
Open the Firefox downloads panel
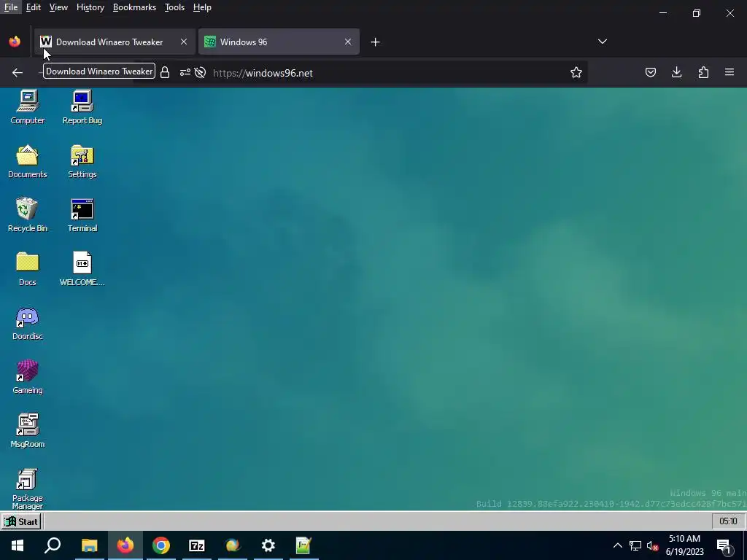coord(676,72)
